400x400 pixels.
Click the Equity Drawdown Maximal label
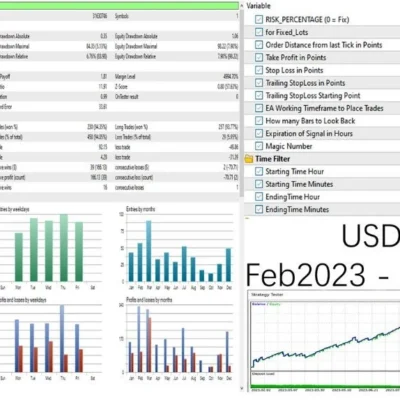pos(136,46)
